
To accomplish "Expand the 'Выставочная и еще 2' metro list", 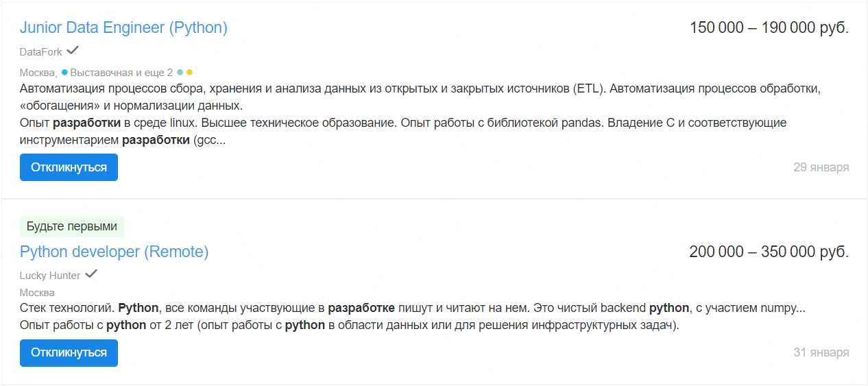I will pyautogui.click(x=122, y=72).
